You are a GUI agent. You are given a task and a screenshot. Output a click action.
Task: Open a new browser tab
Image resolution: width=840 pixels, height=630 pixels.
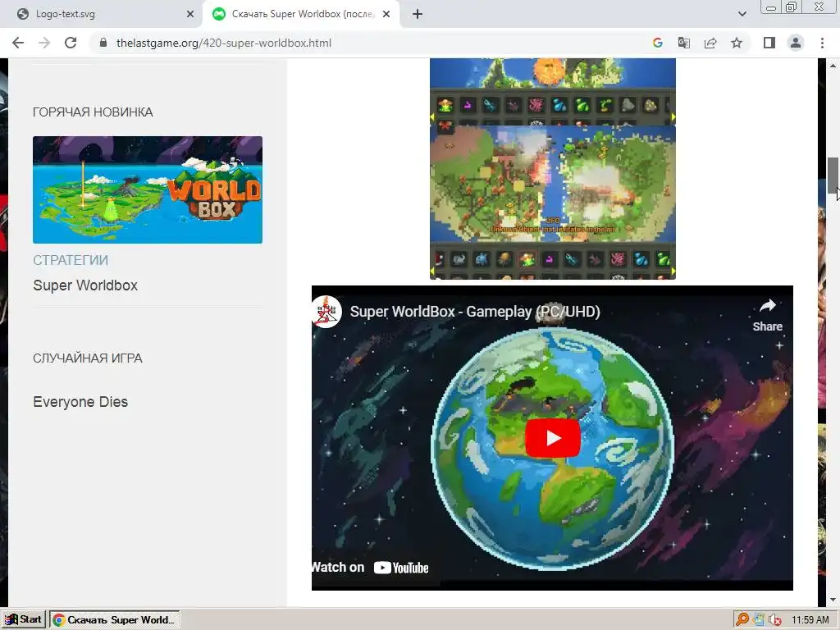pos(418,14)
